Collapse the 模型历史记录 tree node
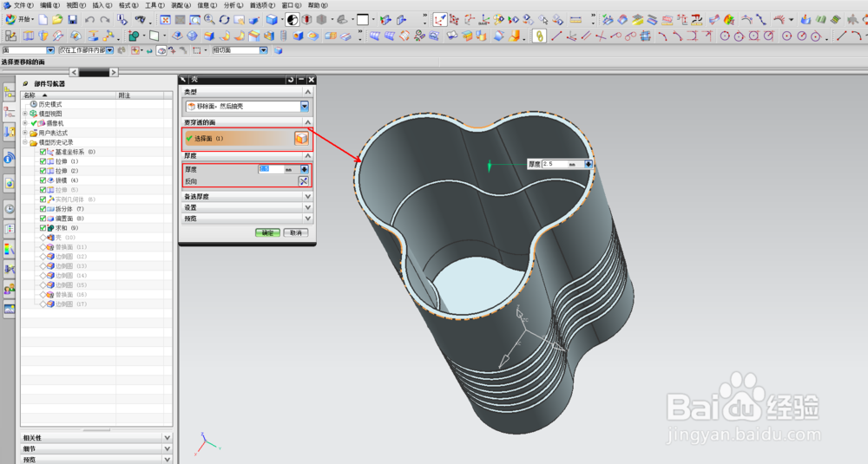 coord(25,142)
